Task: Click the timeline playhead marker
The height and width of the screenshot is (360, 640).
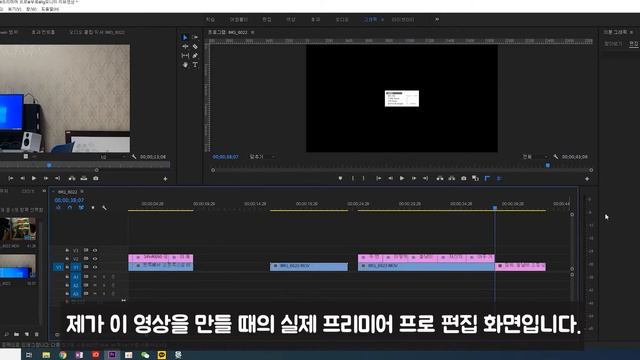Action: [x=495, y=208]
